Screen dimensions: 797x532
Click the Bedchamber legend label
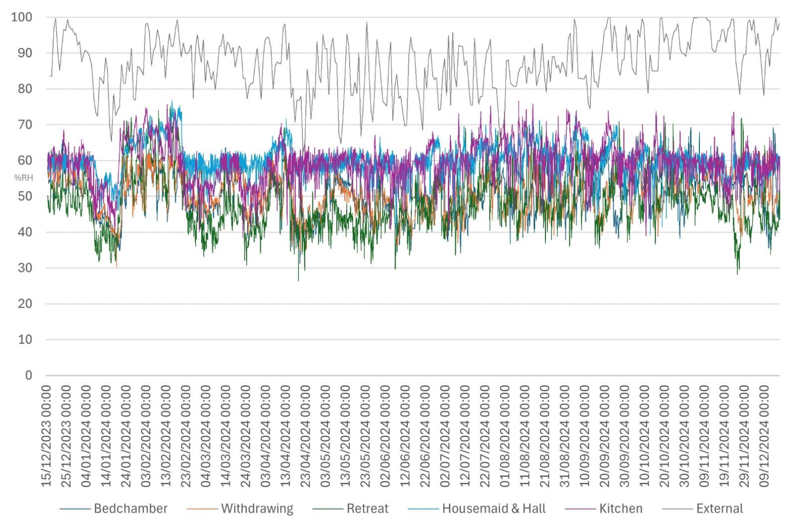(131, 509)
